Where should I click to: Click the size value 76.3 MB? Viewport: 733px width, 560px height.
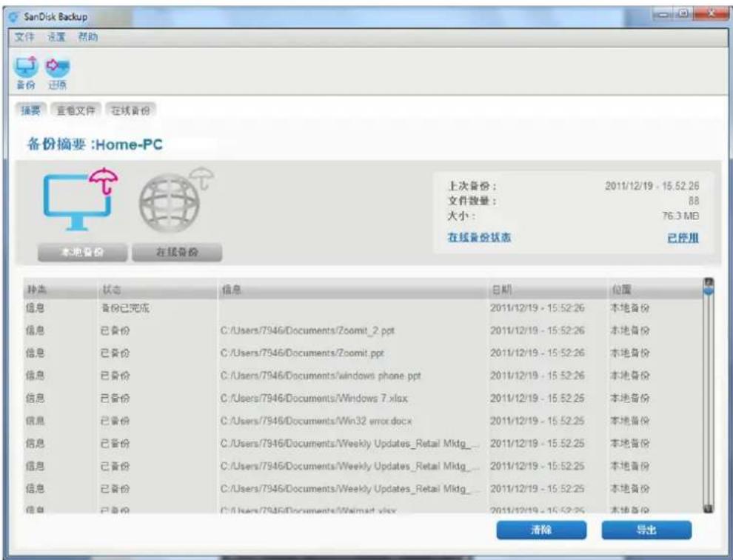click(x=680, y=216)
